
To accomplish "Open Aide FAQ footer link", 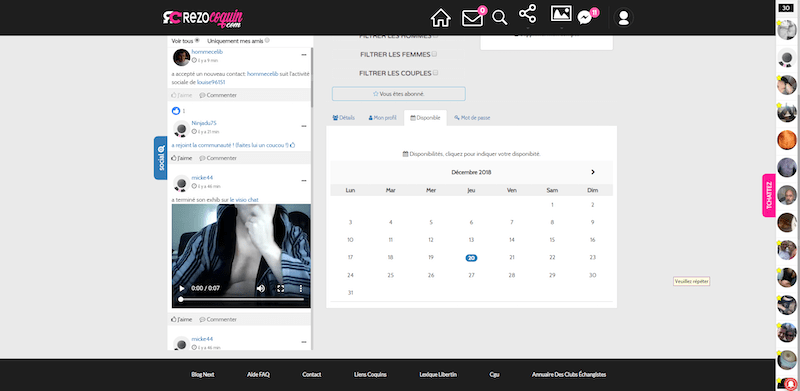I will [258, 375].
